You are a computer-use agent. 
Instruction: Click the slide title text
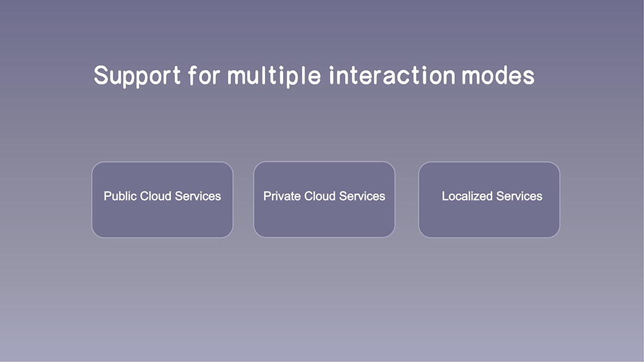[314, 76]
